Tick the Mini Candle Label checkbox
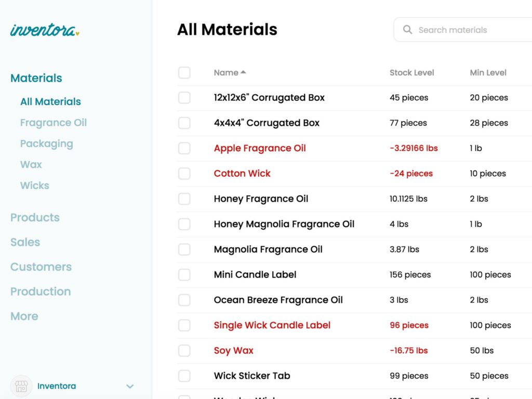The height and width of the screenshot is (399, 532). [184, 275]
